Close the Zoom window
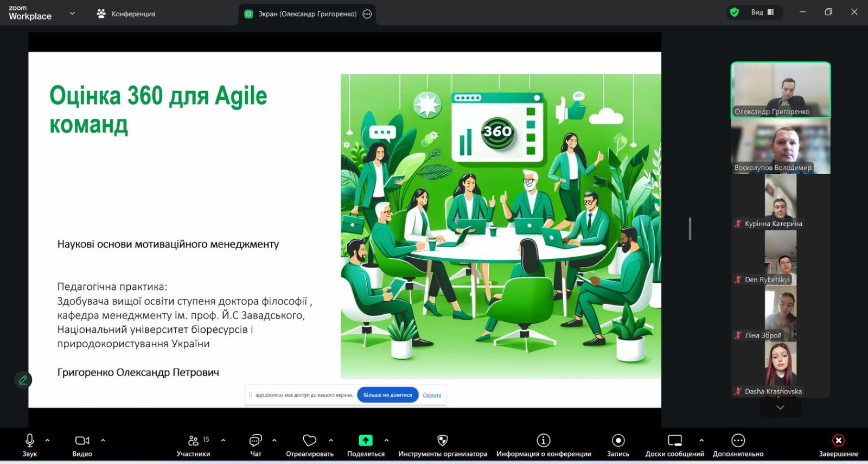This screenshot has height=464, width=868. pyautogui.click(x=854, y=12)
